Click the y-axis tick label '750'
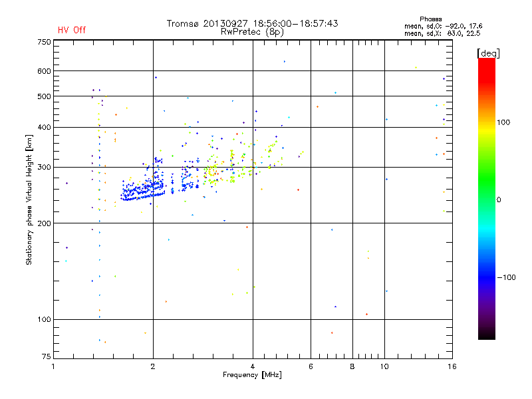 (44, 42)
